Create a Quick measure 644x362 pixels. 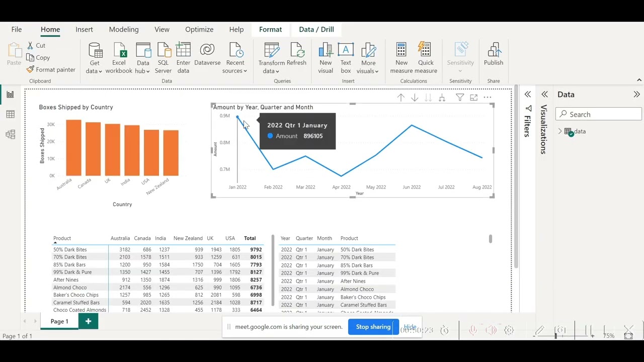[x=426, y=58]
